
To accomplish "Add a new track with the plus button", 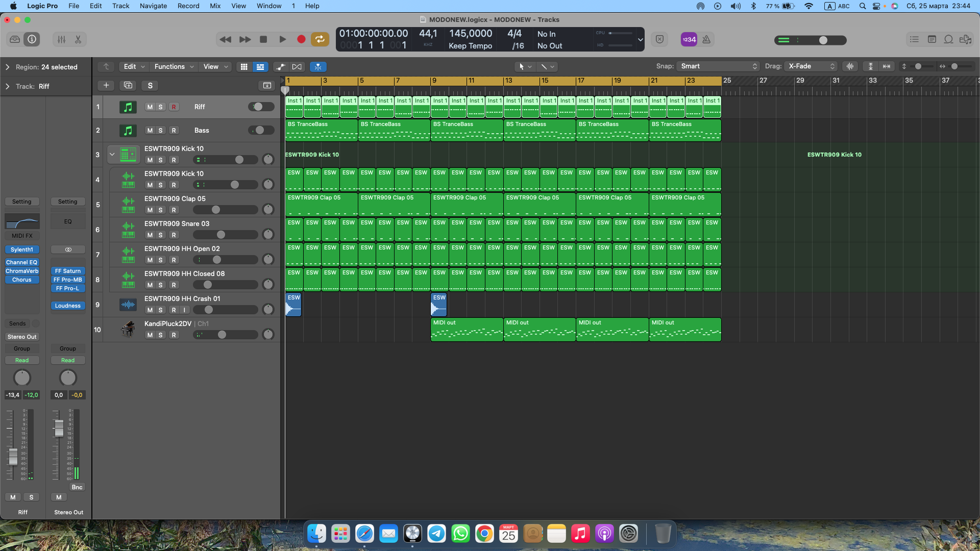I will [106, 85].
